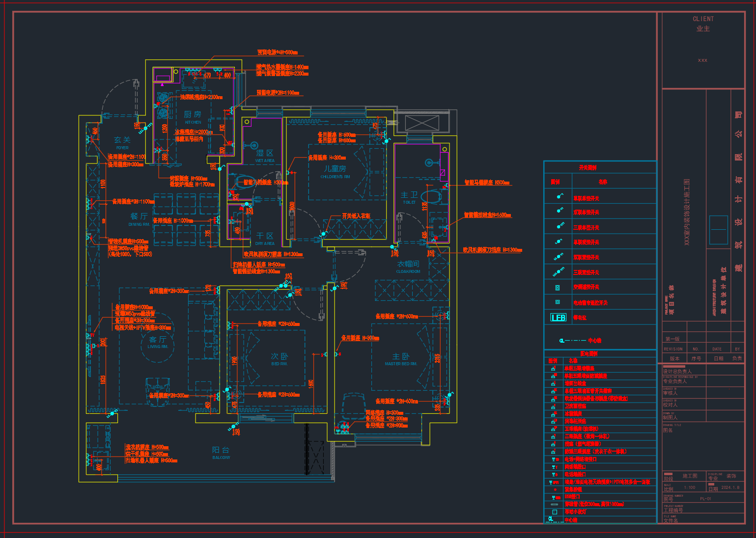Select the PL-01 drawing number
The image size is (756, 538).
pyautogui.click(x=705, y=499)
